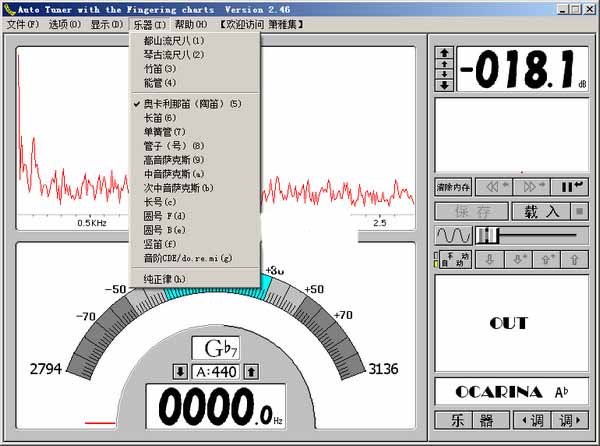Image resolution: width=600 pixels, height=446 pixels.
Task: Open the 选项(O) menu
Action: click(65, 24)
